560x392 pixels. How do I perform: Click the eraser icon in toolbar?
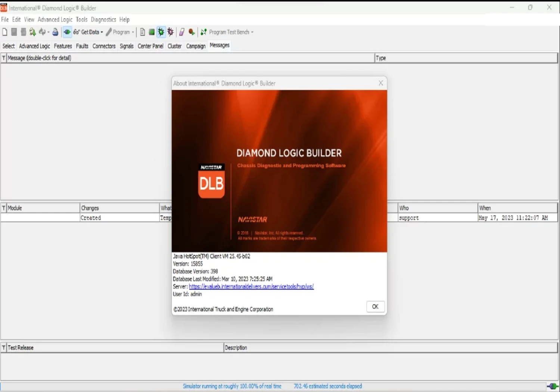(x=182, y=32)
